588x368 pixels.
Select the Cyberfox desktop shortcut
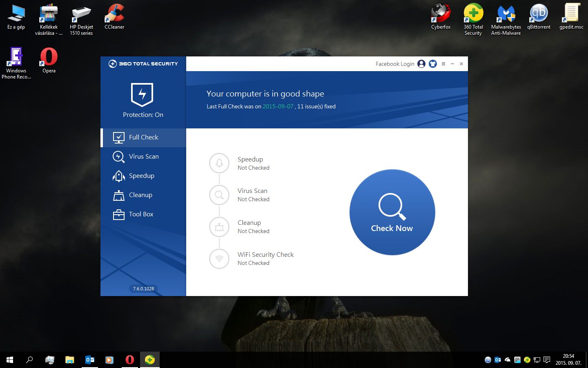pos(441,17)
